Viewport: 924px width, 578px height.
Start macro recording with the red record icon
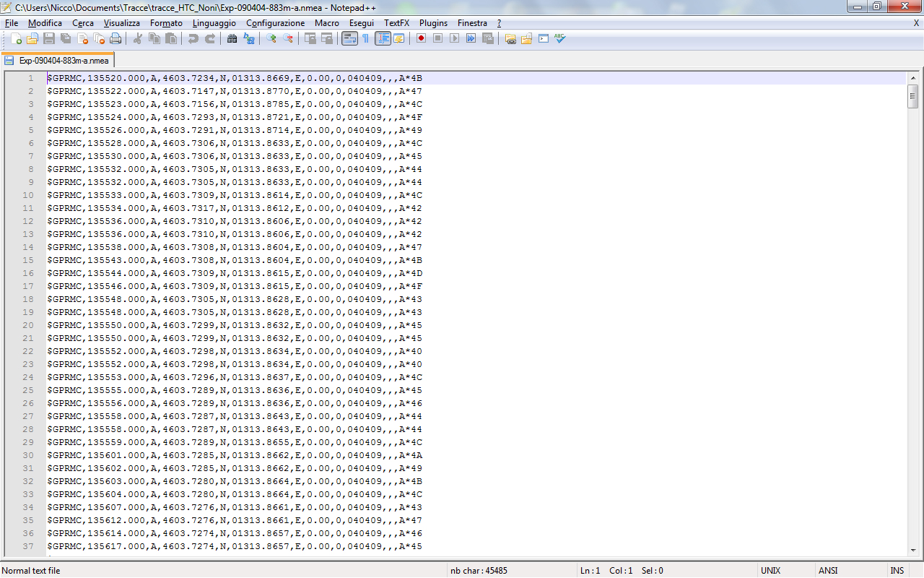(x=421, y=38)
